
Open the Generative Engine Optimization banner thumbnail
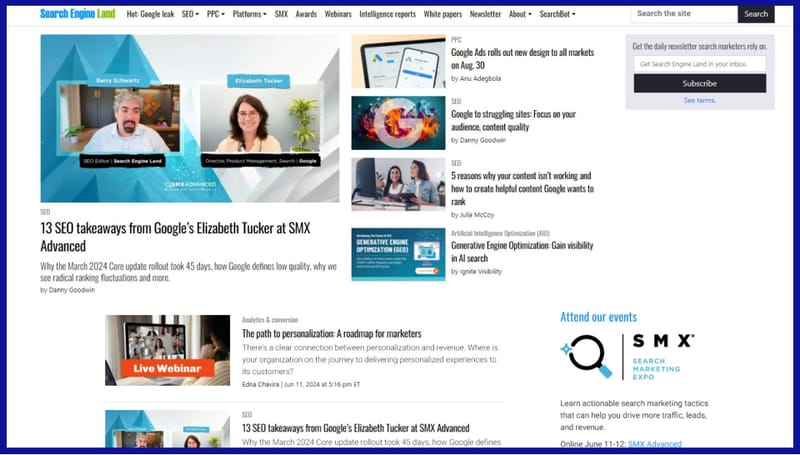(398, 253)
